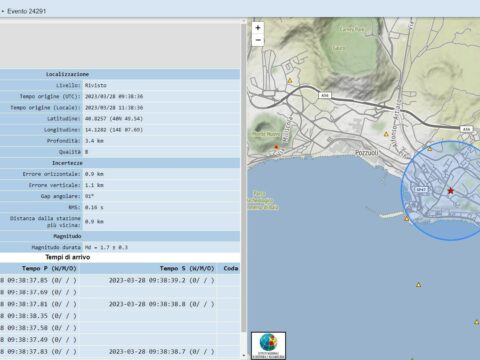Select the yellow station triangle at top left of map
This screenshot has width=480, height=360.
click(290, 81)
